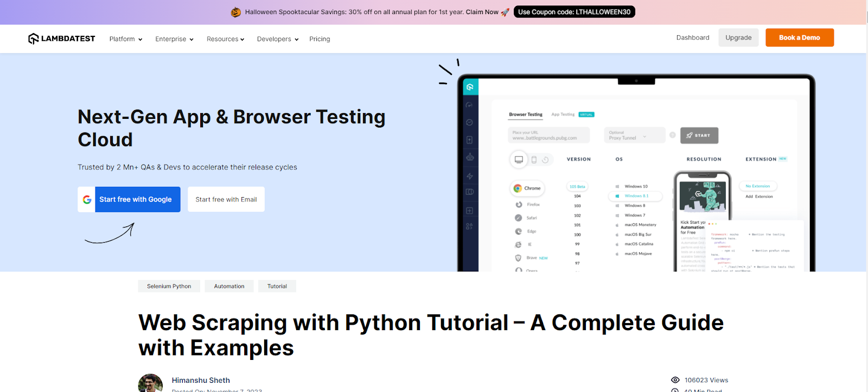This screenshot has width=868, height=392.
Task: Switch to the App Testing tab
Action: pos(563,115)
